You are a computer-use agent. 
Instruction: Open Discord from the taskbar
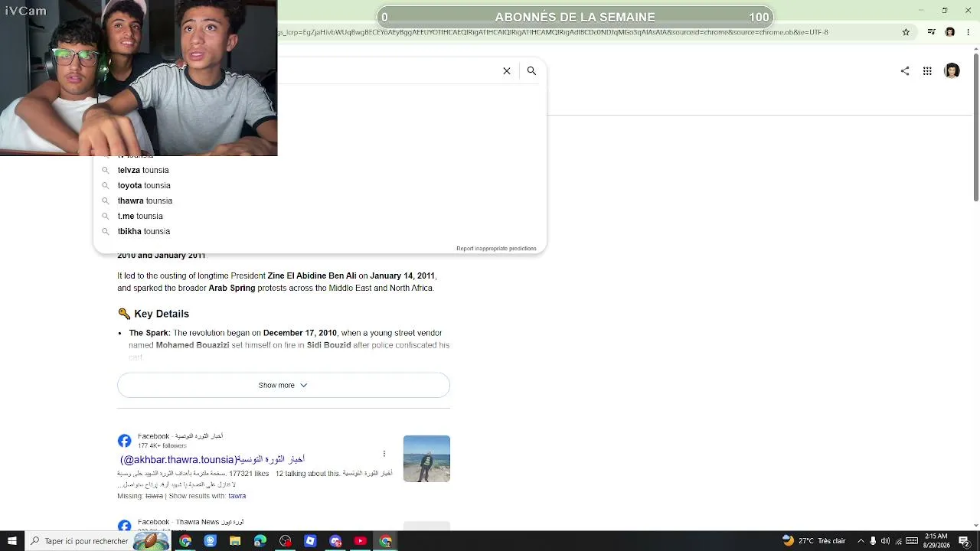(335, 541)
